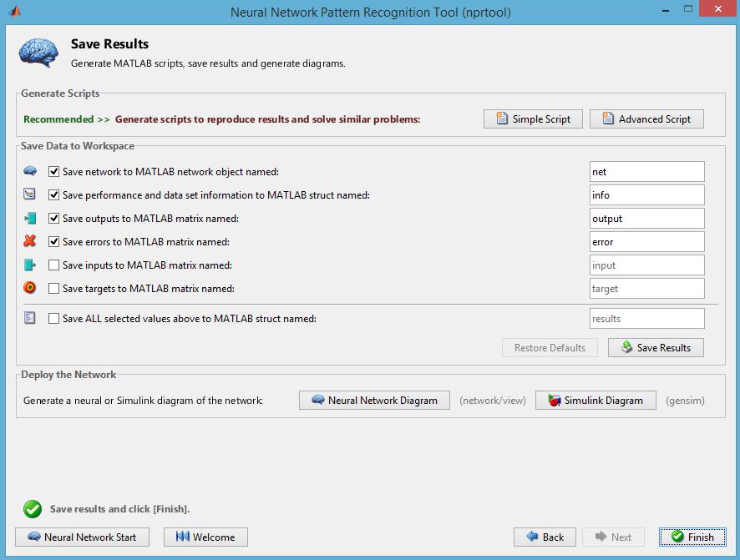The height and width of the screenshot is (560, 740).
Task: Click the '(gensim)' hint text
Action: coord(685,401)
